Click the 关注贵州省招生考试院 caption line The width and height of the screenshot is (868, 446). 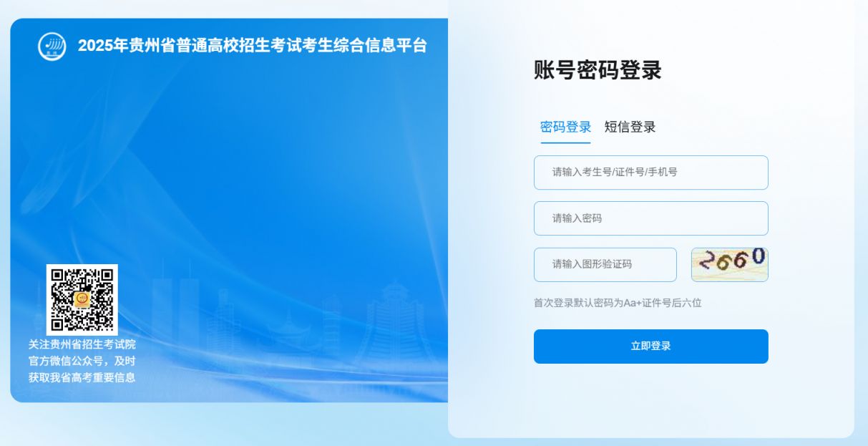point(82,344)
